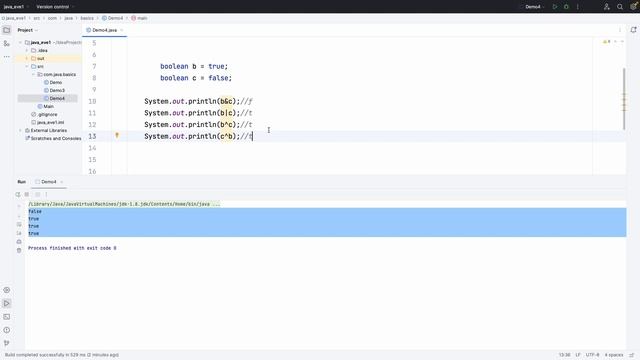Open the java_eve1 project dropdown
This screenshot has width=640, height=360.
[x=15, y=7]
